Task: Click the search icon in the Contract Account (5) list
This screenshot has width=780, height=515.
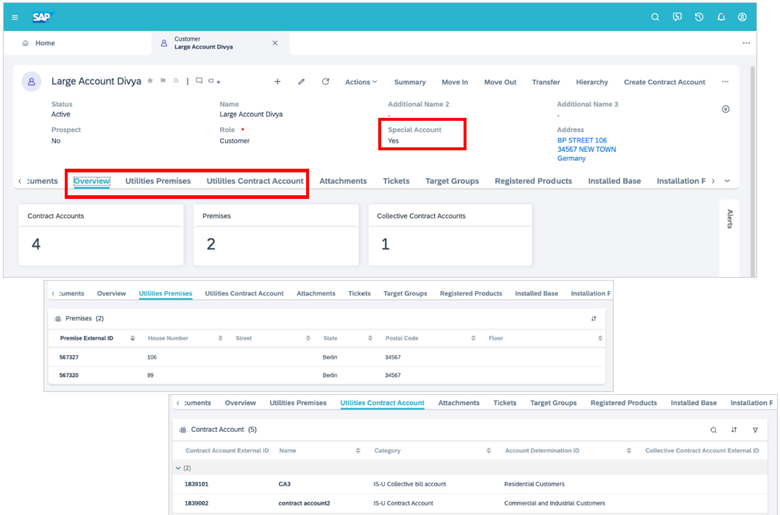Action: point(713,430)
